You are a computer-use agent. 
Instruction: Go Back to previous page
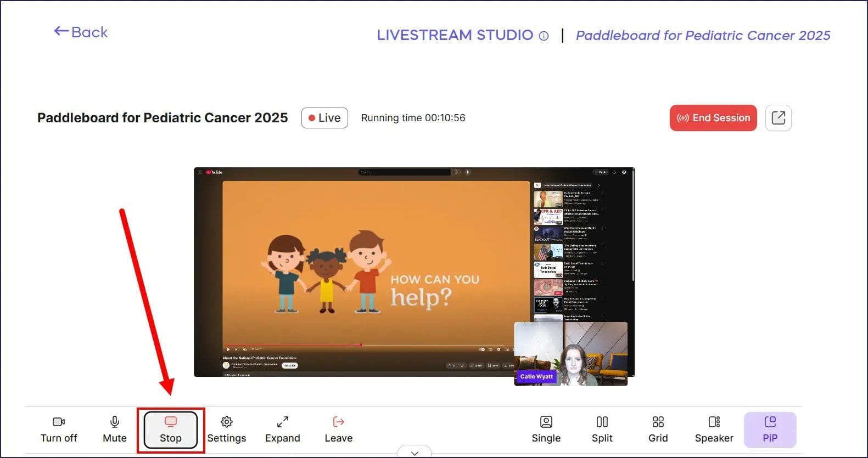point(81,32)
